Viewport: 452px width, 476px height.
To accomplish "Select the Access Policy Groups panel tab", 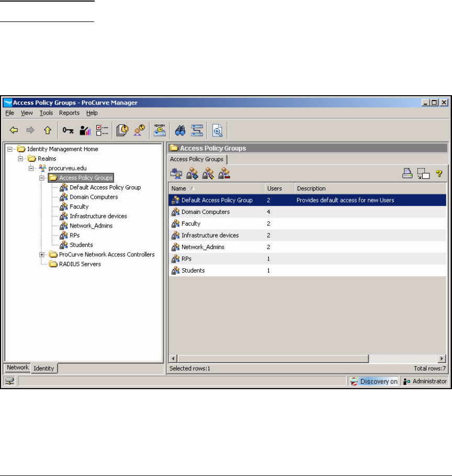I will (x=197, y=159).
